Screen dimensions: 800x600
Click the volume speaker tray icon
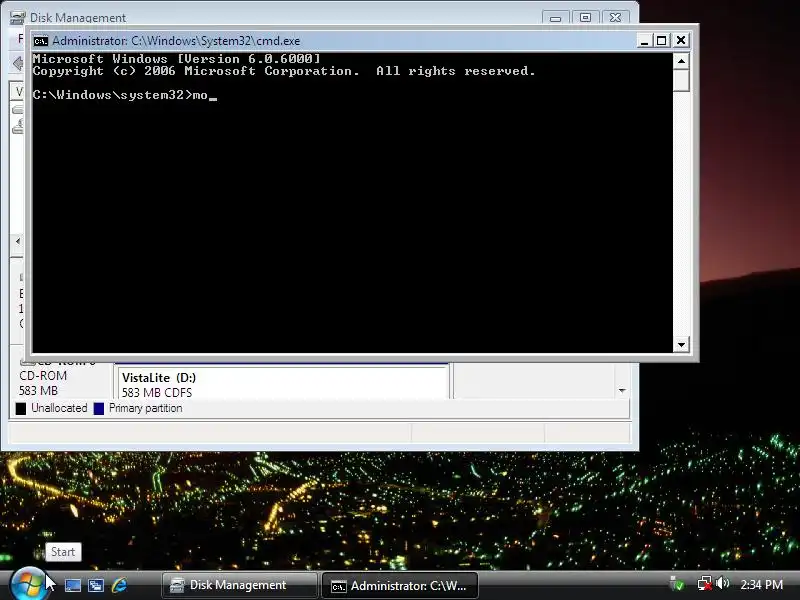[x=722, y=583]
